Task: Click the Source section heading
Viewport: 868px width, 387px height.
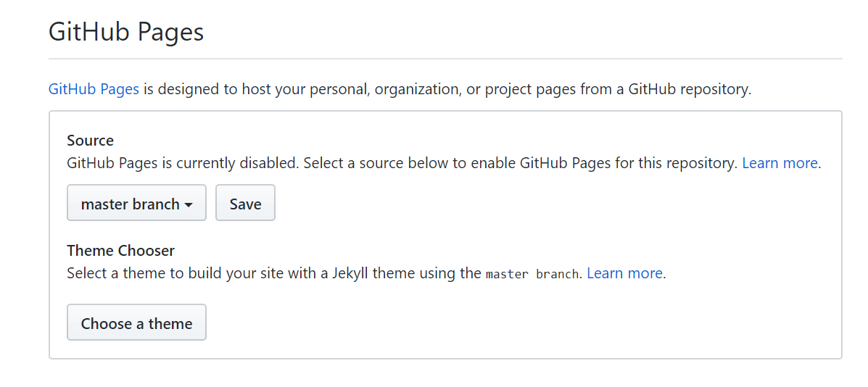Action: (x=90, y=141)
